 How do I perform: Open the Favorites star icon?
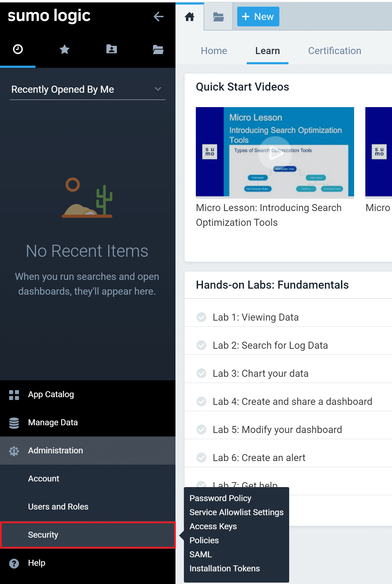tap(65, 50)
